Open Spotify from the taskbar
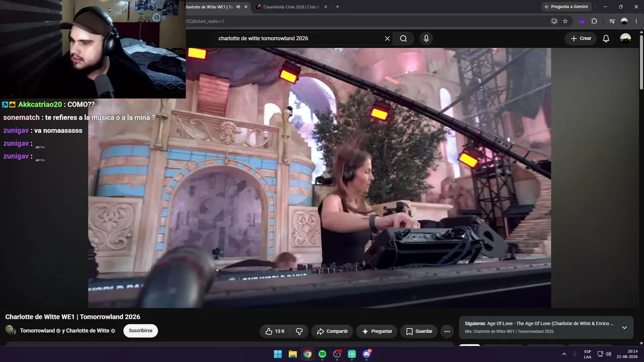Screen dimensions: 644x362 (323, 354)
